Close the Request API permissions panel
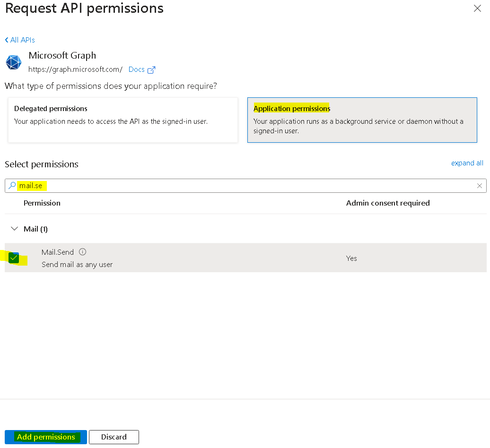This screenshot has height=448, width=490. point(477,9)
